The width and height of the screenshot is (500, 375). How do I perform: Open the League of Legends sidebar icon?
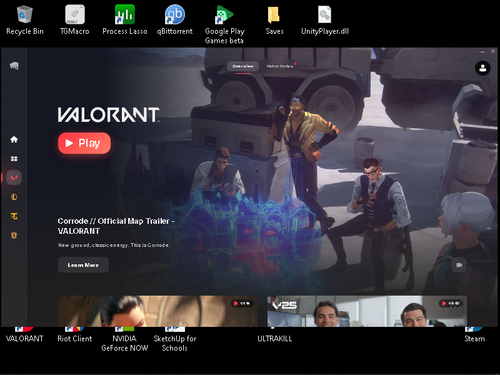[x=14, y=197]
